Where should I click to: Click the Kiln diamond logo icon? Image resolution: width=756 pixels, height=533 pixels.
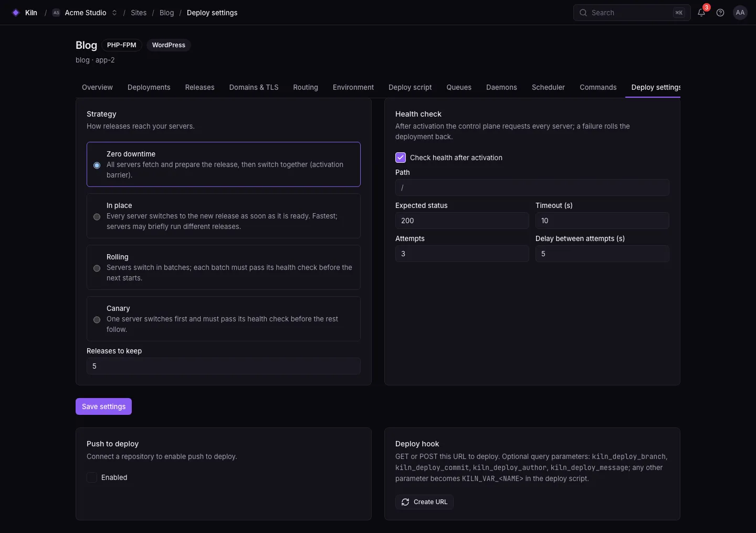(16, 13)
